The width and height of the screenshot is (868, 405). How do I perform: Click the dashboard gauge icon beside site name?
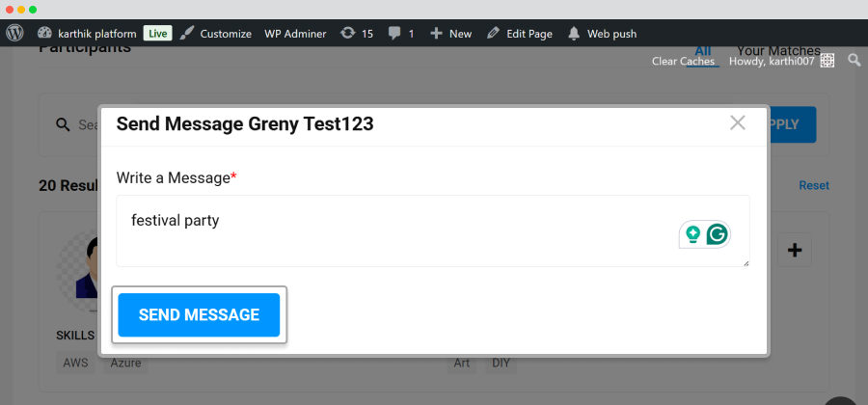point(44,33)
